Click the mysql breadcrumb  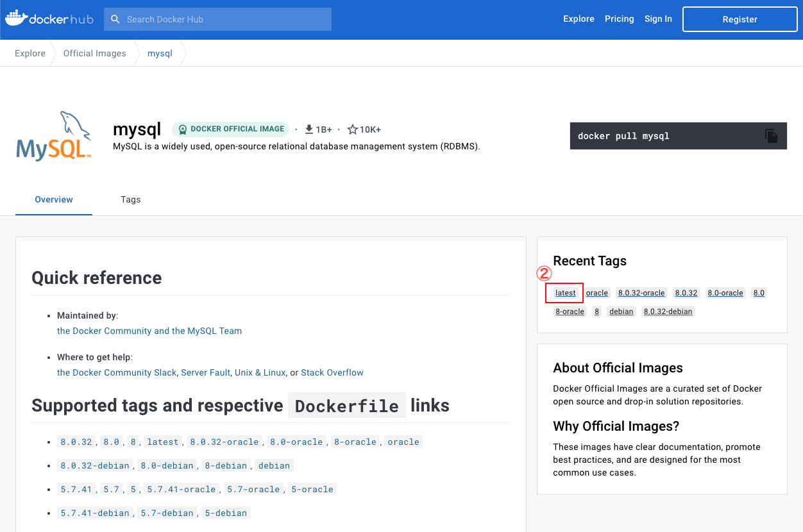pyautogui.click(x=160, y=53)
